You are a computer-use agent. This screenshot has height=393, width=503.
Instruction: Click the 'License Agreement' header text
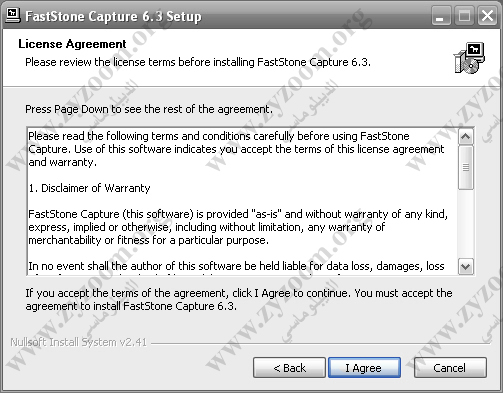coord(72,44)
